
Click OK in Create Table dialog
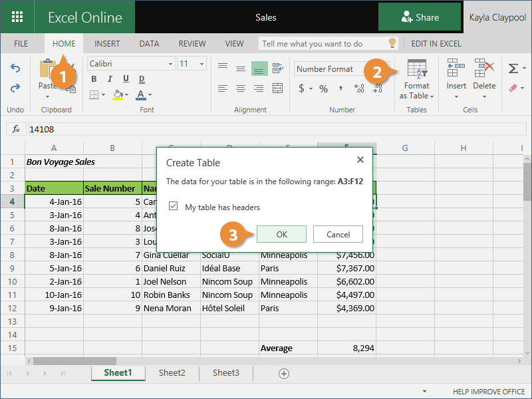point(281,234)
